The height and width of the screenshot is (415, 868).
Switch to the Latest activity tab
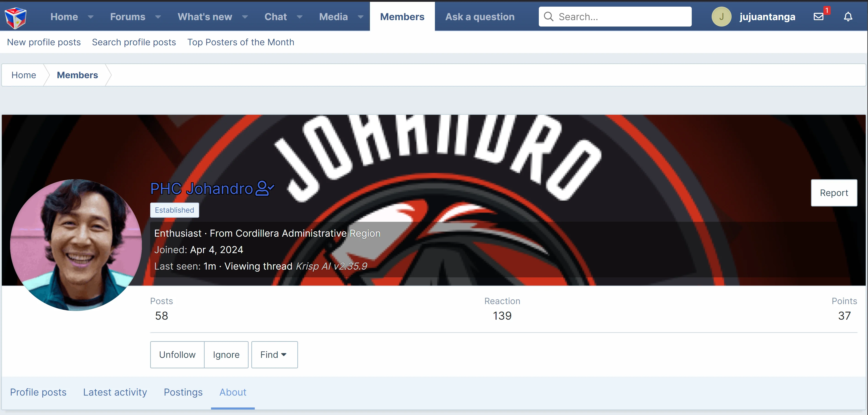tap(115, 392)
